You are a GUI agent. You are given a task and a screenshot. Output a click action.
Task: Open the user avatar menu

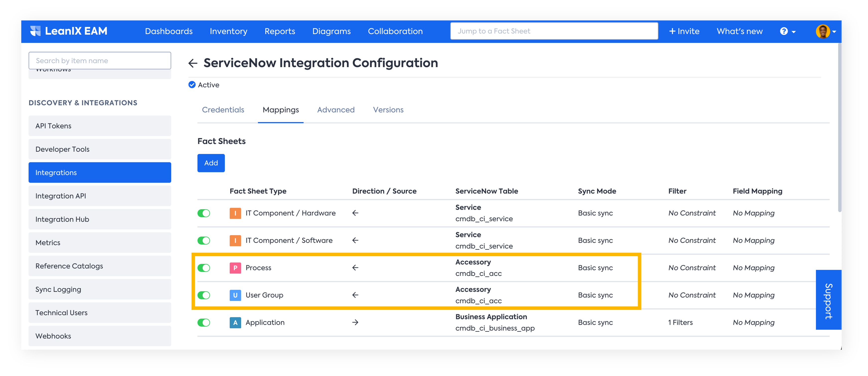[x=826, y=31]
